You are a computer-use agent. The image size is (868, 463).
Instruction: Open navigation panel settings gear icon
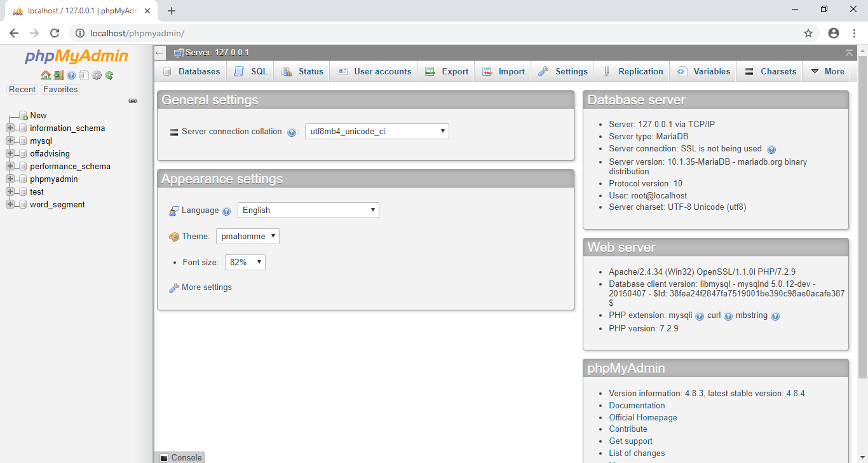[x=97, y=75]
